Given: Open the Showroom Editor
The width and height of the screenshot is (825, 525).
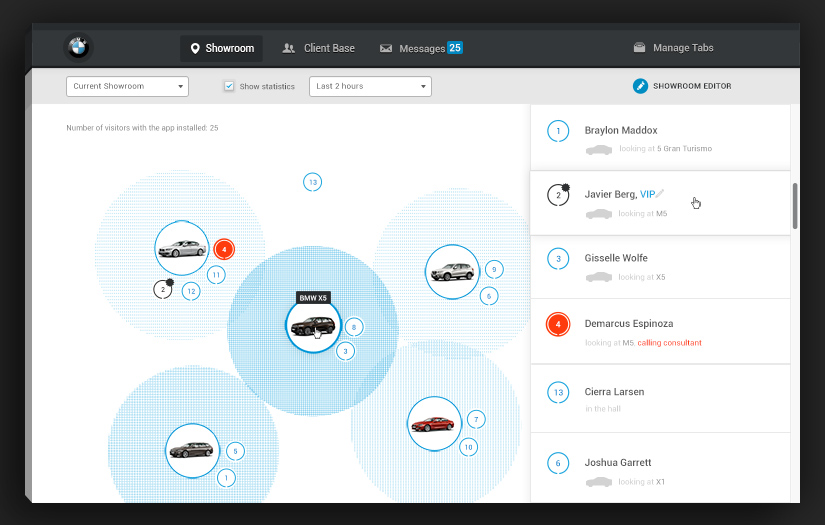Looking at the screenshot, I should 682,86.
